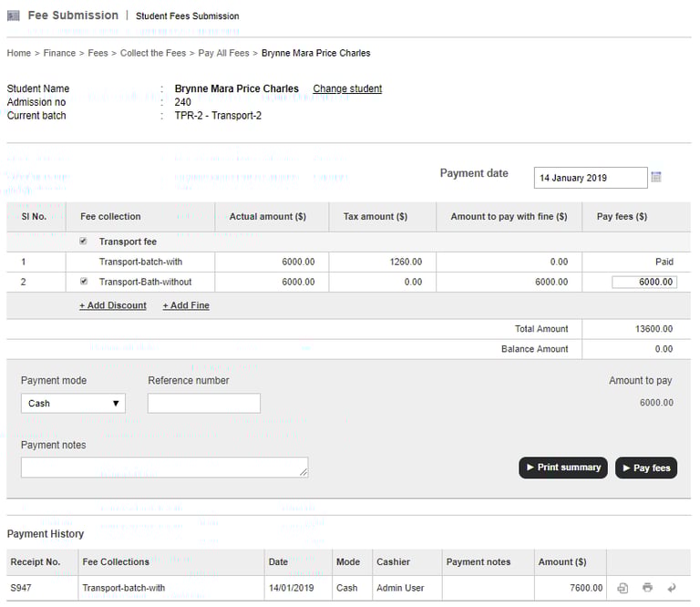Click the Print summary button
Image resolution: width=700 pixels, height=607 pixels.
563,468
